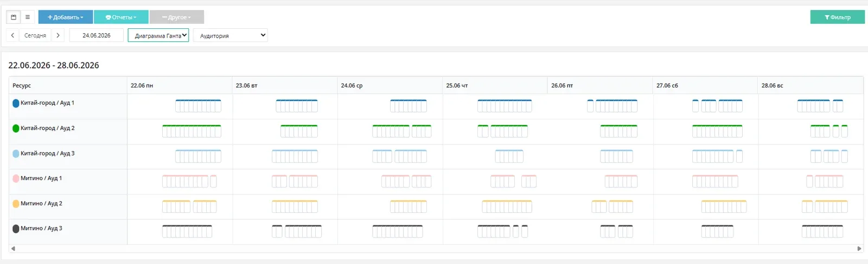The image size is (868, 264).
Task: Select the 24.06 ср column header
Action: point(390,85)
